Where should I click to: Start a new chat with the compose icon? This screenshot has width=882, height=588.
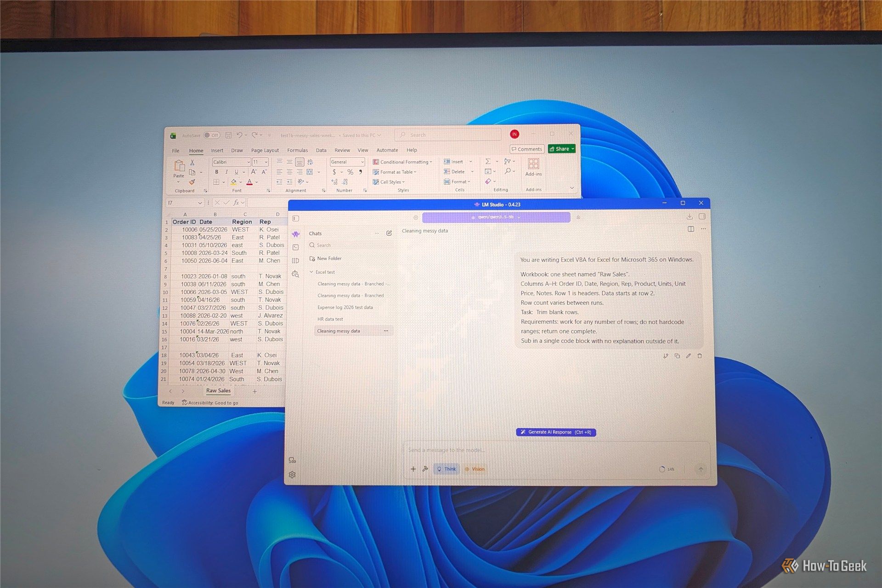389,233
